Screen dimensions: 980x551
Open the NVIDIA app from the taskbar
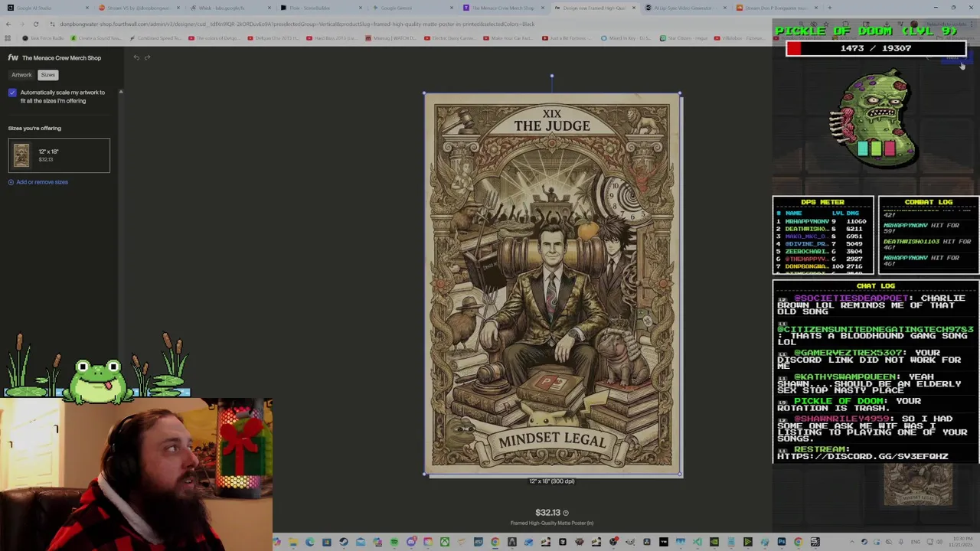point(714,543)
